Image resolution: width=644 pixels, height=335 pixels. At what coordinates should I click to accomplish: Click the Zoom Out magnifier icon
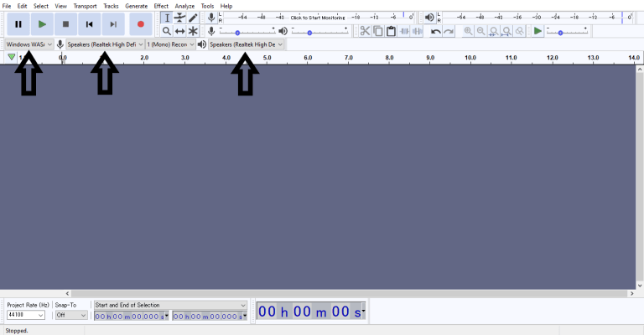coord(481,31)
